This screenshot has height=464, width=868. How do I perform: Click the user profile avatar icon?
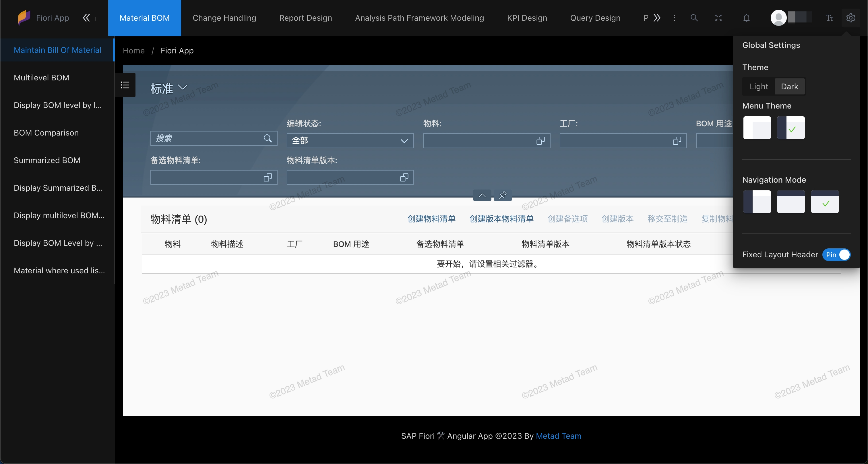point(779,18)
